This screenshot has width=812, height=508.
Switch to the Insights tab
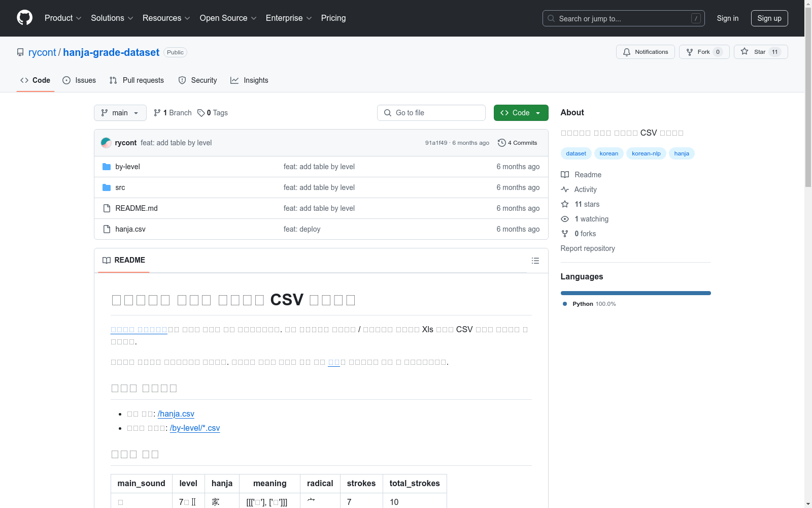coord(249,80)
